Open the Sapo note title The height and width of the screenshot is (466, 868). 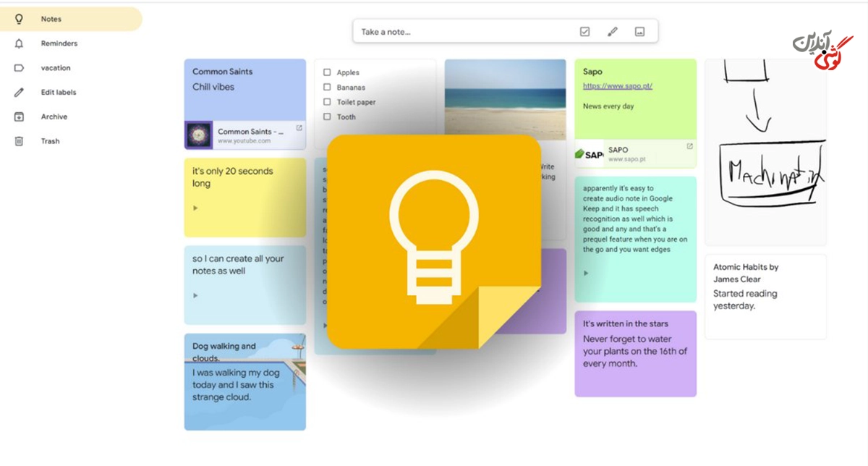point(592,72)
